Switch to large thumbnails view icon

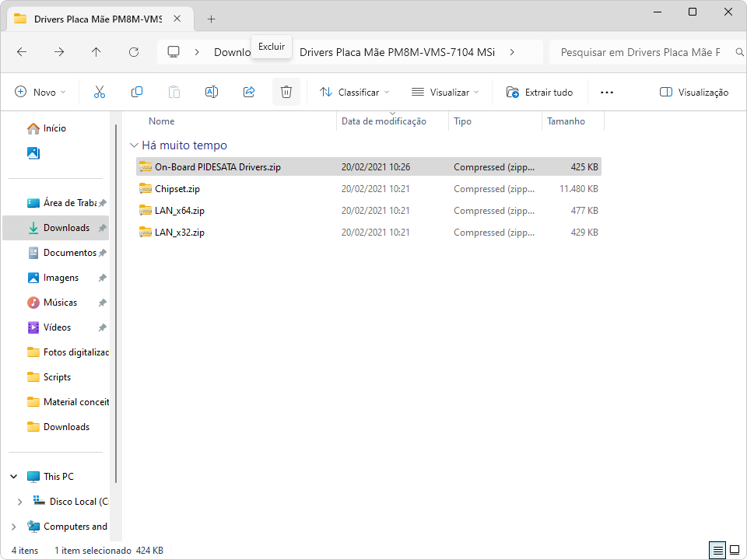(x=735, y=550)
